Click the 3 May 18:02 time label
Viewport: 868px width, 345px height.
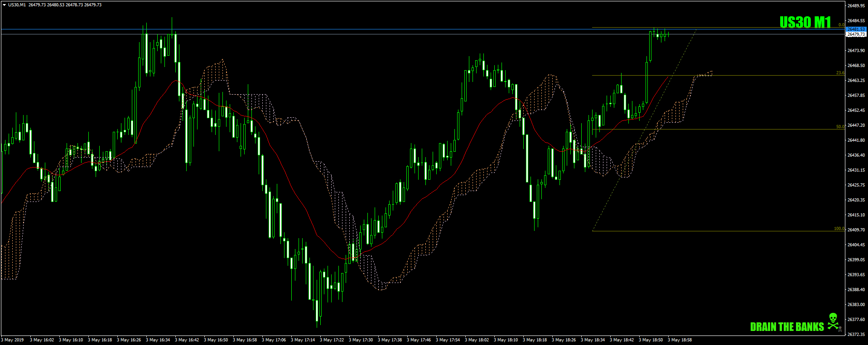click(477, 340)
